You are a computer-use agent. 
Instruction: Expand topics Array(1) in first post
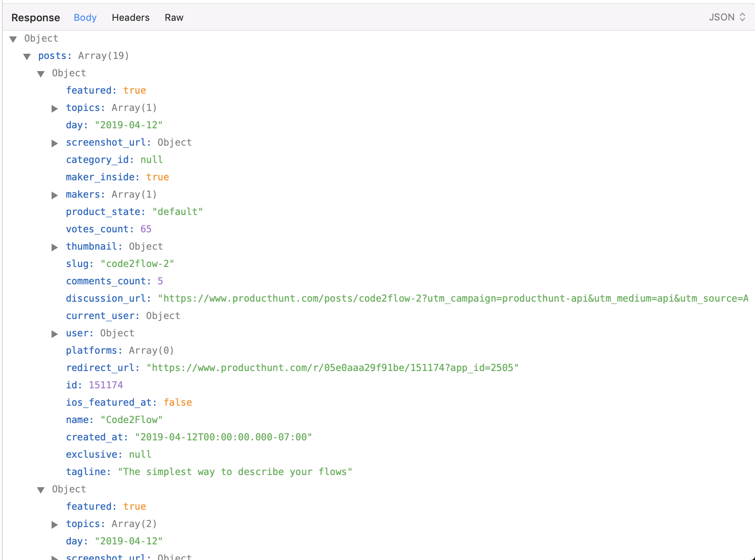(x=55, y=108)
